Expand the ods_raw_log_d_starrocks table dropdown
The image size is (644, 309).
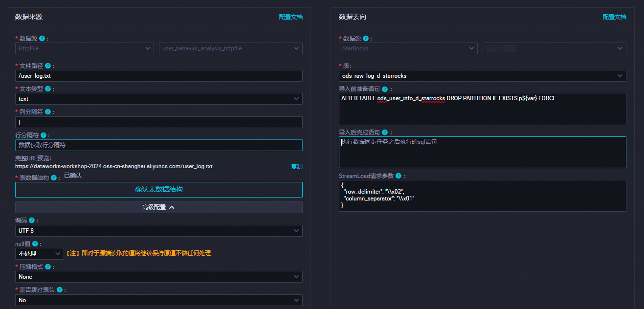482,76
